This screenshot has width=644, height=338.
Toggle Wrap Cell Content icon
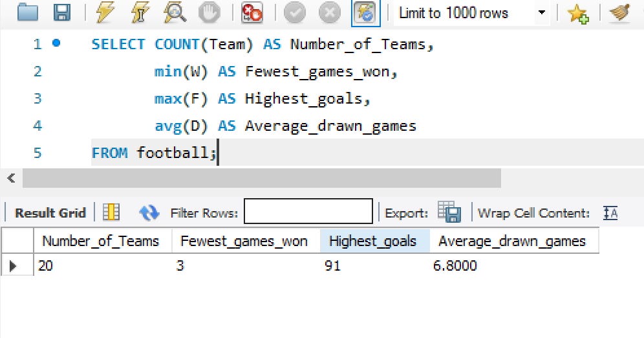610,213
